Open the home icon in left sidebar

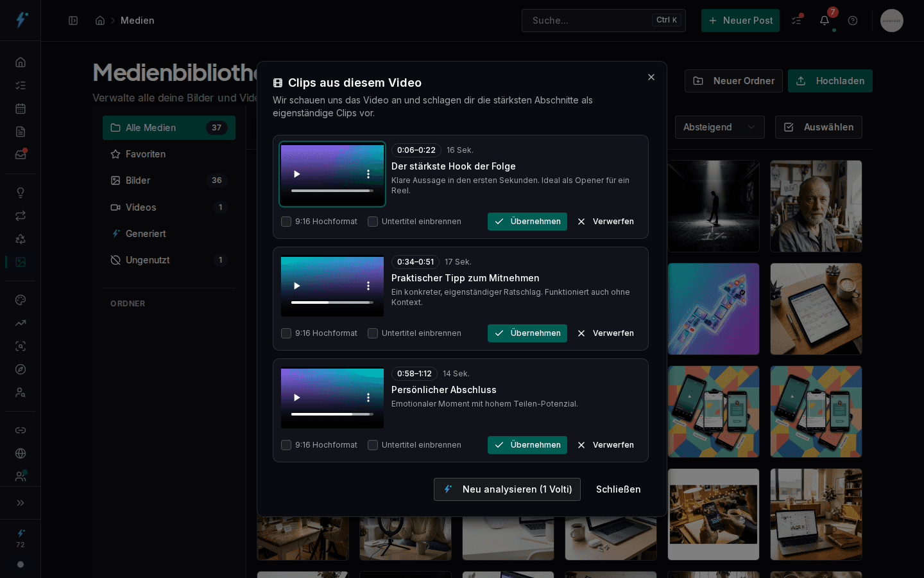click(21, 62)
